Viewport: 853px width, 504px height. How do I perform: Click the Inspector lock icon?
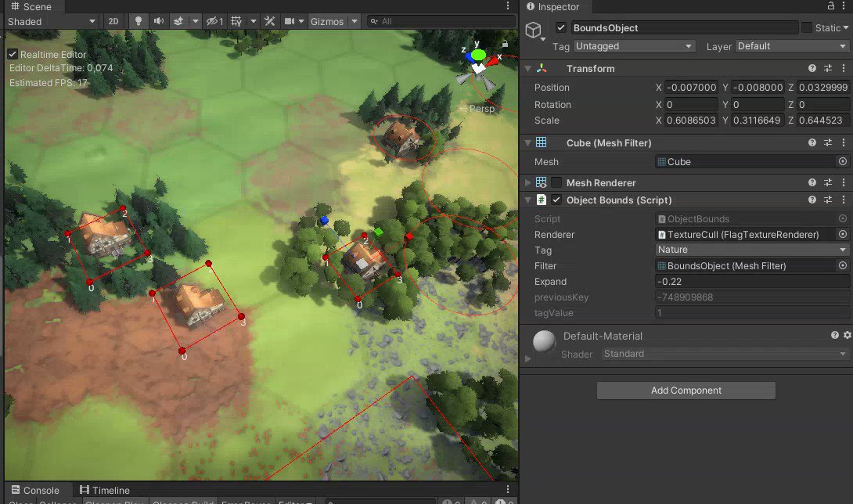pos(830,6)
